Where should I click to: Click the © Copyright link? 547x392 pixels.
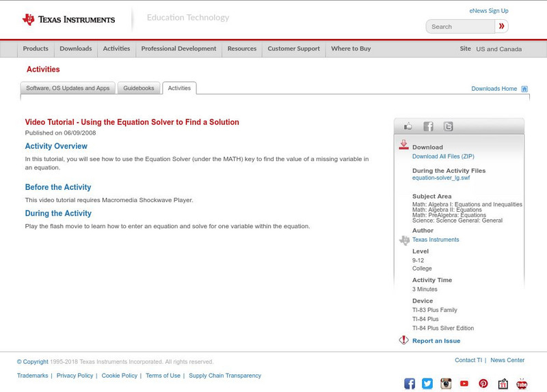32,362
